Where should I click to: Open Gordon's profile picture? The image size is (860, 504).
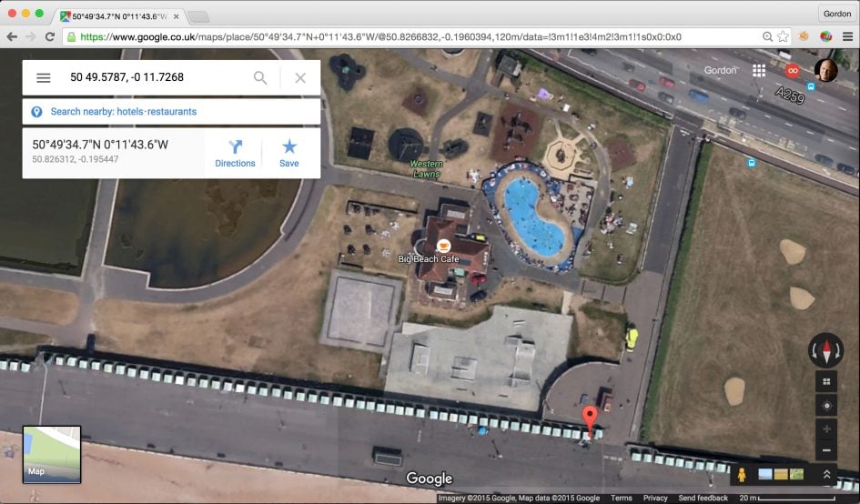825,70
